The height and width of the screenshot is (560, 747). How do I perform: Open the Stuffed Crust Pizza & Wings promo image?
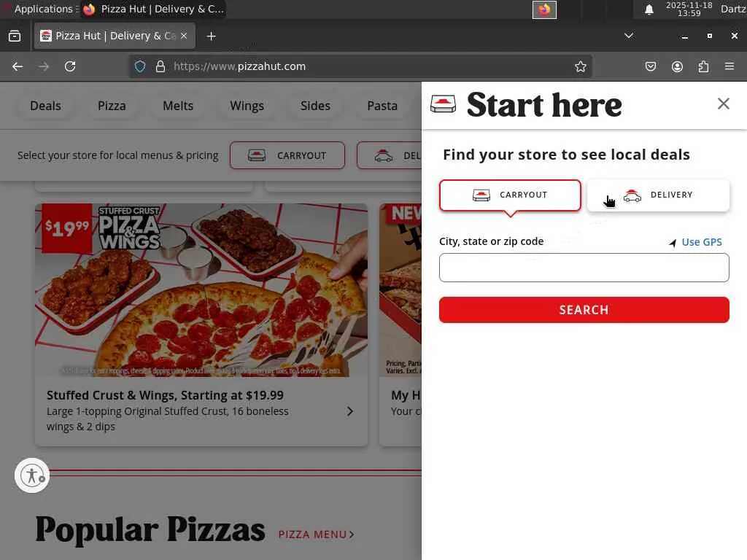(x=201, y=290)
